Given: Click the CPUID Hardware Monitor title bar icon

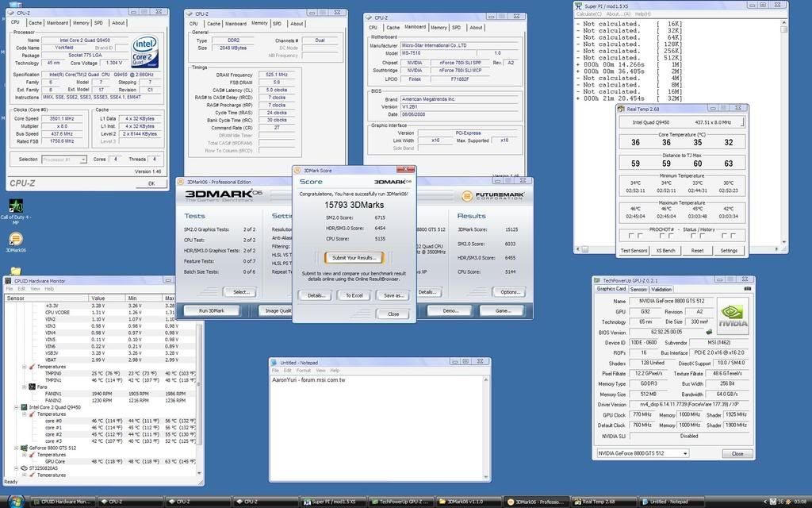Looking at the screenshot, I should [8, 281].
